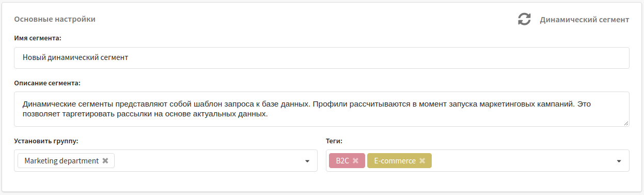Click into the Описание сегмента text area

coord(322,109)
